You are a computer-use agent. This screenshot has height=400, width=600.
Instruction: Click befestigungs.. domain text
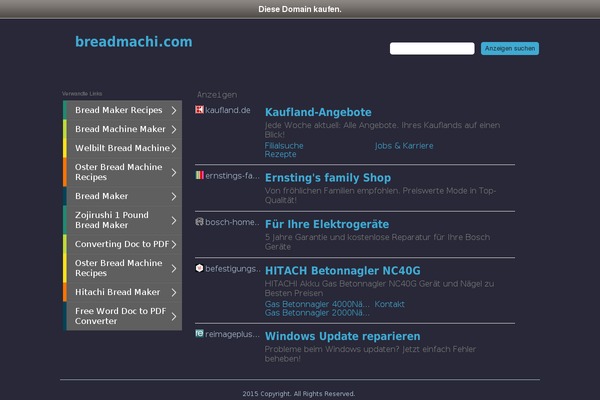coord(233,269)
